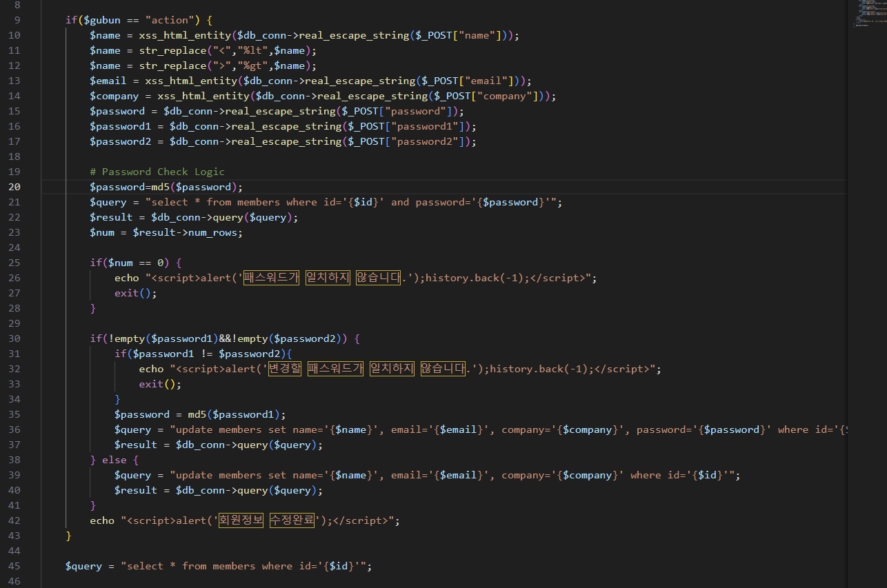This screenshot has width=887, height=588.
Task: Click the closing brace on line 28
Action: (x=93, y=308)
